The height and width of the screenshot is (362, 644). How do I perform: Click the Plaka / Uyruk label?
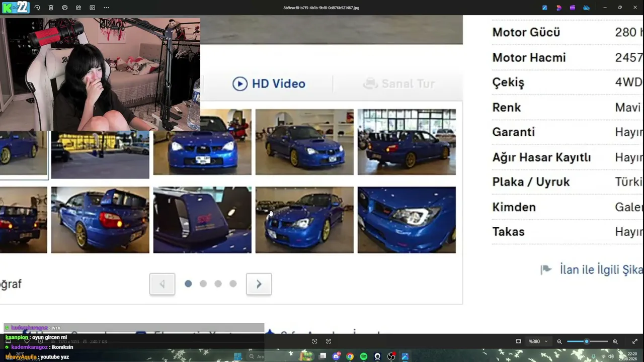point(531,182)
